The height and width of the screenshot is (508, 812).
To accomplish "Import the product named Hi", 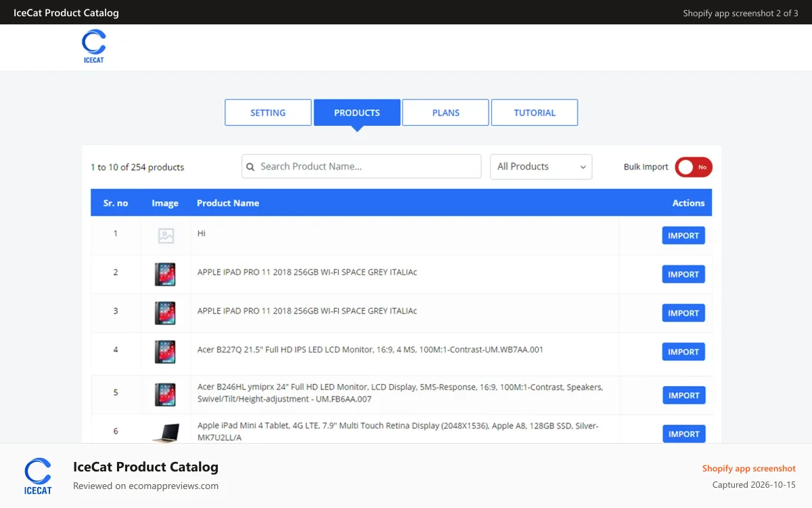I will [x=683, y=236].
